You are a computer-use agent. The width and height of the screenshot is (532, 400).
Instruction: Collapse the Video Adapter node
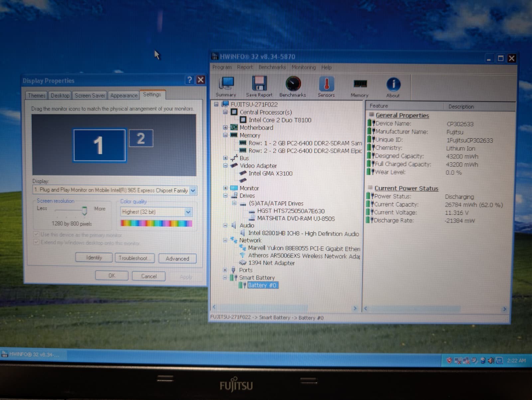[x=225, y=165]
